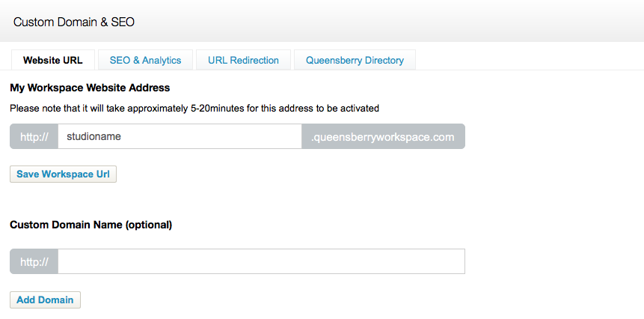644x319 pixels.
Task: Open the SEO & Analytics tab
Action: click(145, 60)
